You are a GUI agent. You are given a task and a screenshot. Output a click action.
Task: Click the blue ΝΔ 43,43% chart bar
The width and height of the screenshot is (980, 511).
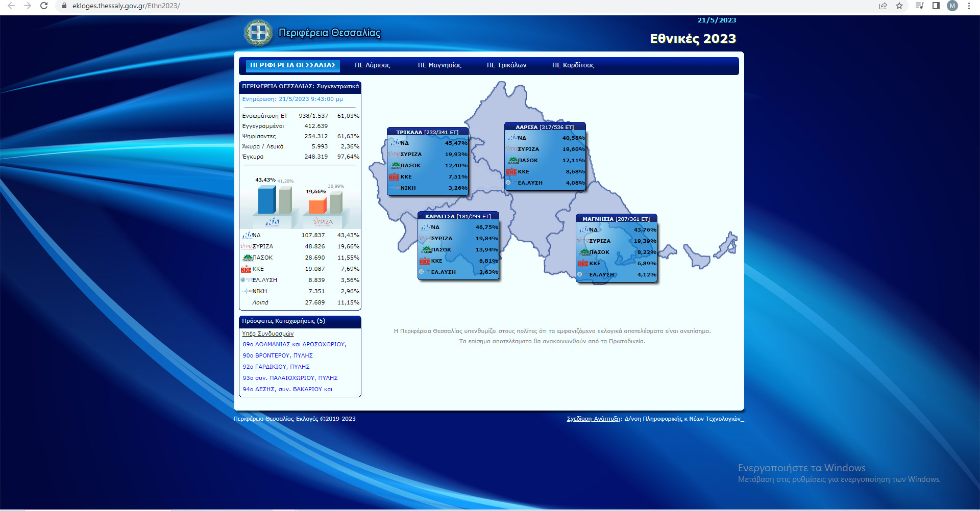click(266, 200)
